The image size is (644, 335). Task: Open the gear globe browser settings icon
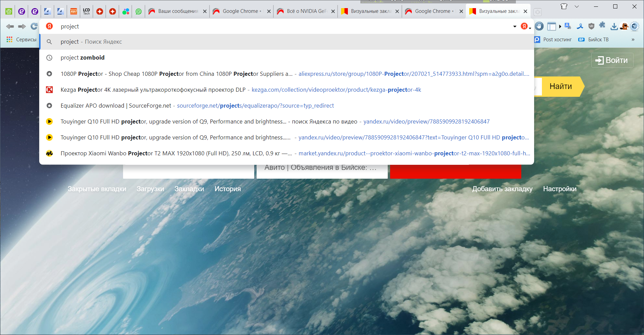coord(635,26)
